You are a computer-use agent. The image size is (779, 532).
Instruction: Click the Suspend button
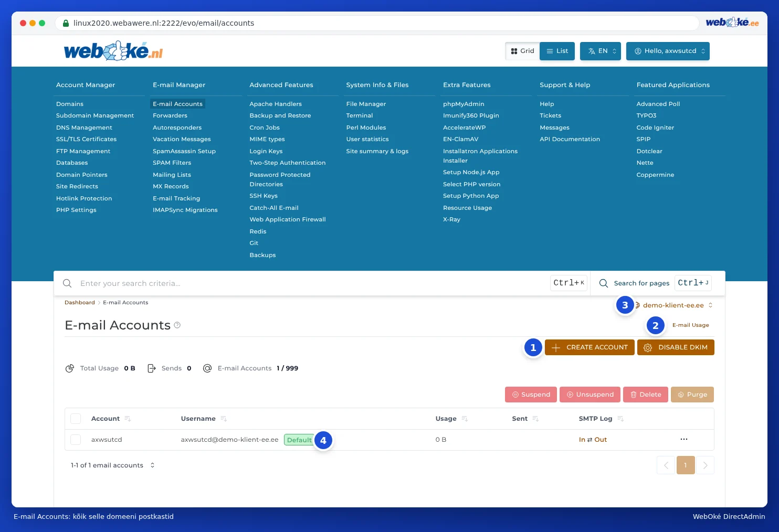pyautogui.click(x=531, y=395)
